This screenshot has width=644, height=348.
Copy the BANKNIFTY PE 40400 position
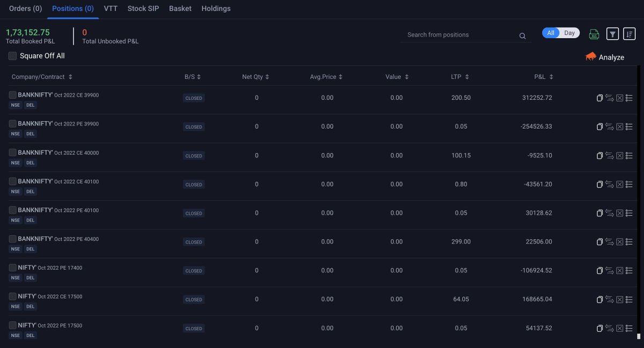point(600,242)
